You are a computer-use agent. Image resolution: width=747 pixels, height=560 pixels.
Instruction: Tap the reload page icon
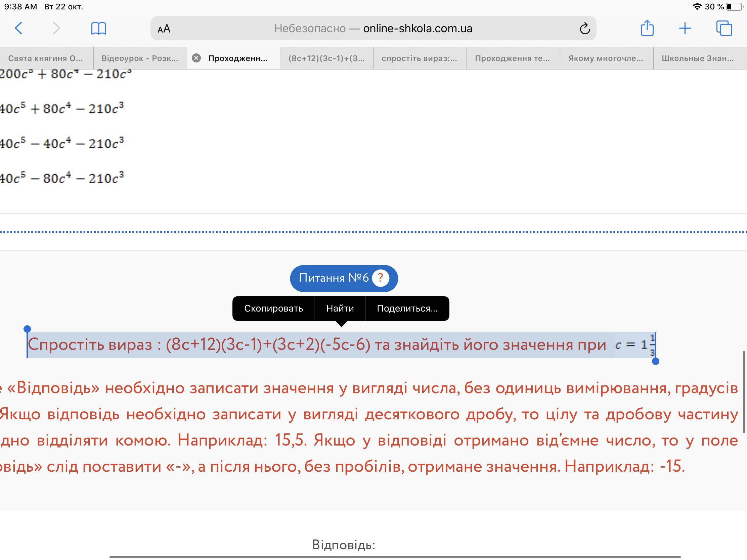click(585, 29)
